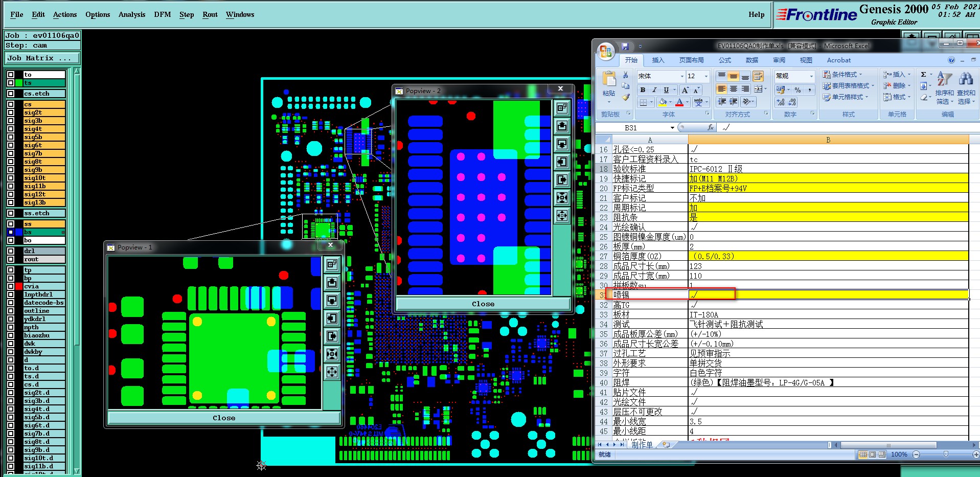980x477 pixels.
Task: Click the Increase Indent icon
Action: [x=734, y=102]
